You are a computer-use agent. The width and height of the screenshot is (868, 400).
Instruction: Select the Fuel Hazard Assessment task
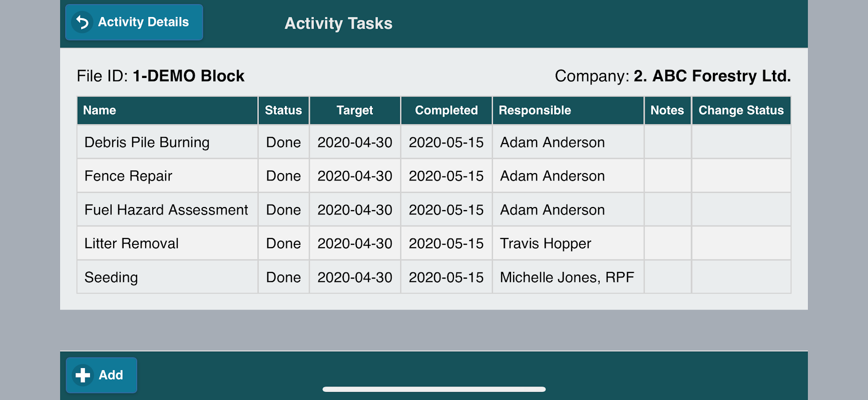pyautogui.click(x=434, y=209)
